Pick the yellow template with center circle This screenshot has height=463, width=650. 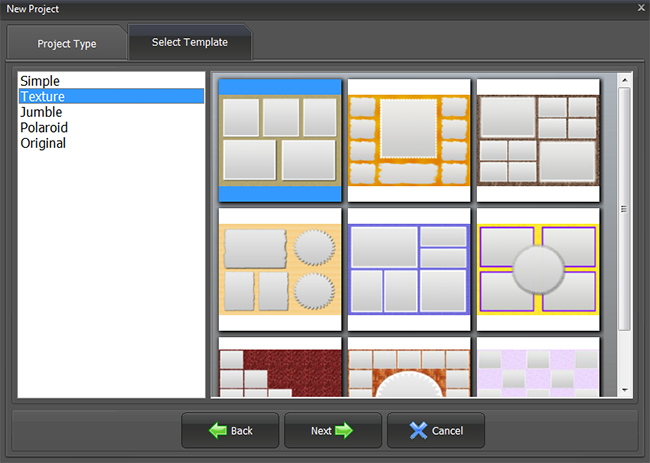(538, 269)
